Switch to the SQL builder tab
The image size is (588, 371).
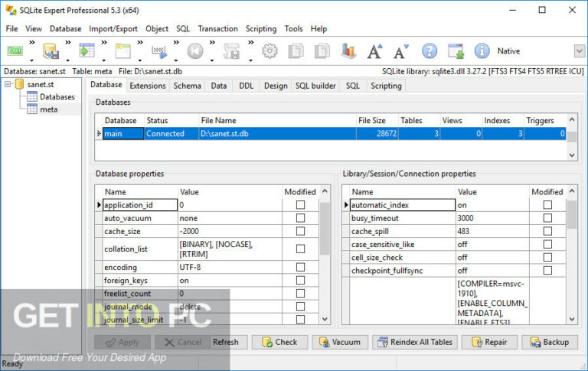315,86
